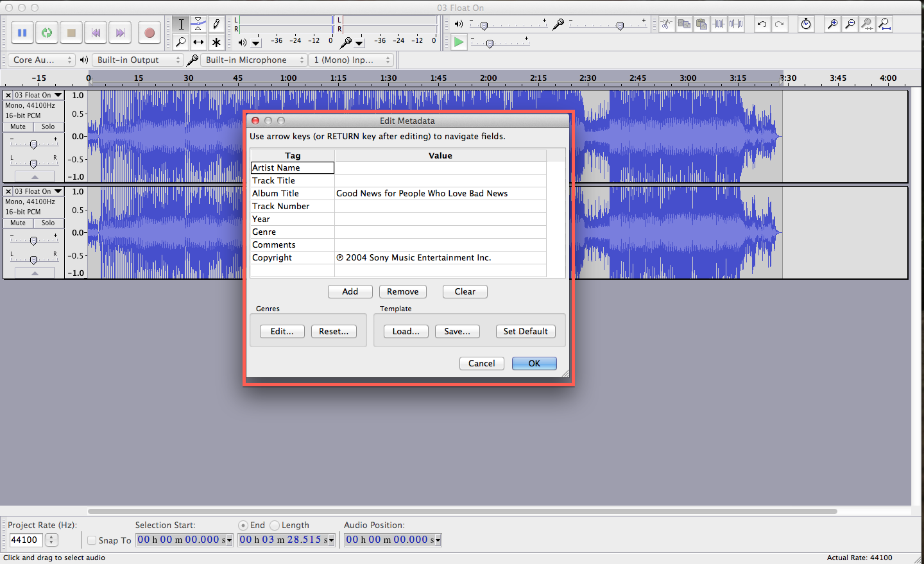Click Reset... under Genres
This screenshot has height=564, width=924.
pyautogui.click(x=334, y=331)
